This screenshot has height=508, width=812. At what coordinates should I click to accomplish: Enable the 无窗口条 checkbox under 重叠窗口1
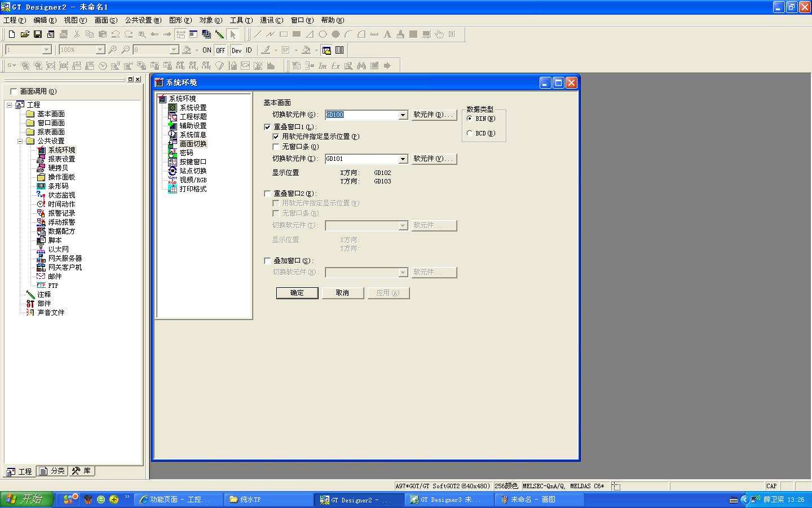(276, 147)
